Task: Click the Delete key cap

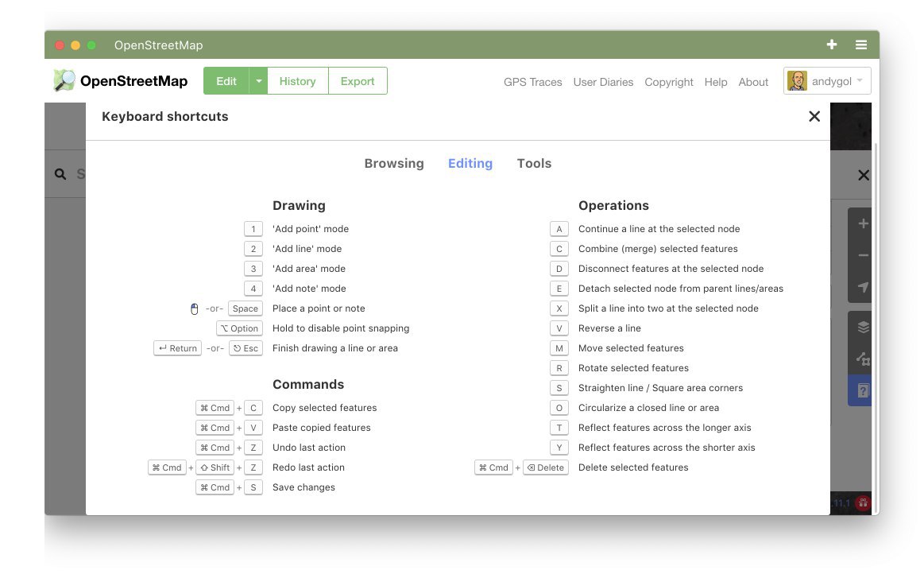Action: [x=546, y=467]
